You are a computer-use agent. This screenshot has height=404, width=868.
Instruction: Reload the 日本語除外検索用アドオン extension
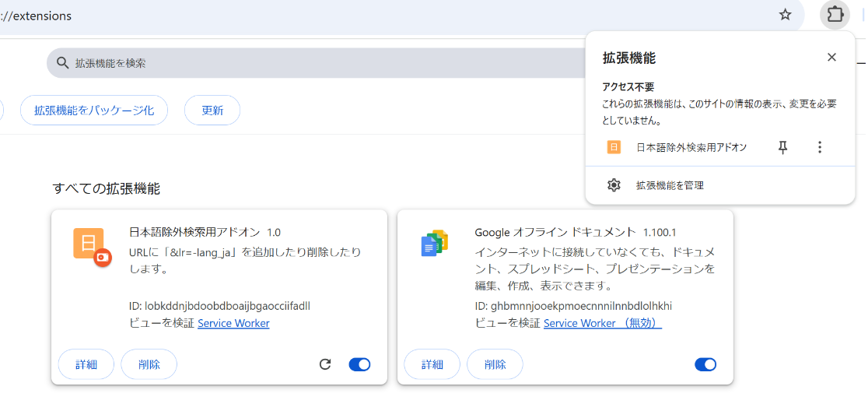click(325, 364)
